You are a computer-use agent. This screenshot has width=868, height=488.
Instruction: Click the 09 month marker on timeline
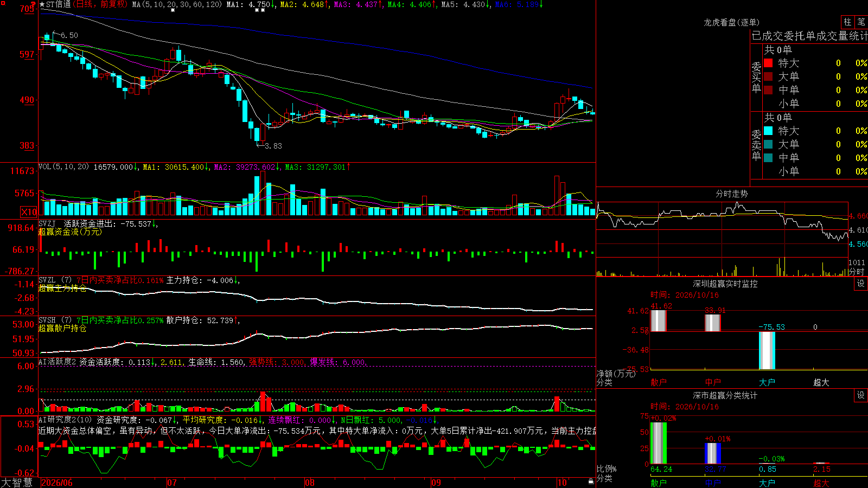pos(436,483)
